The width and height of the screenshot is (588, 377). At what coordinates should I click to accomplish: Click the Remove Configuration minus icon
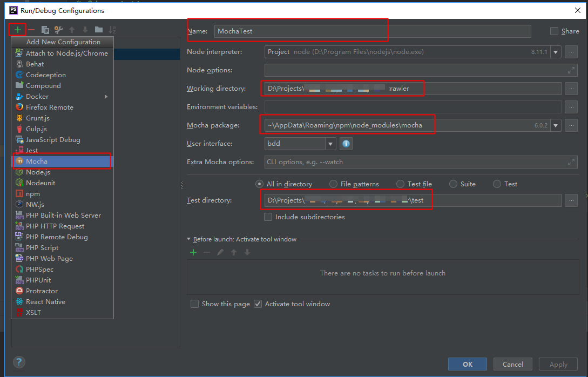coord(31,30)
